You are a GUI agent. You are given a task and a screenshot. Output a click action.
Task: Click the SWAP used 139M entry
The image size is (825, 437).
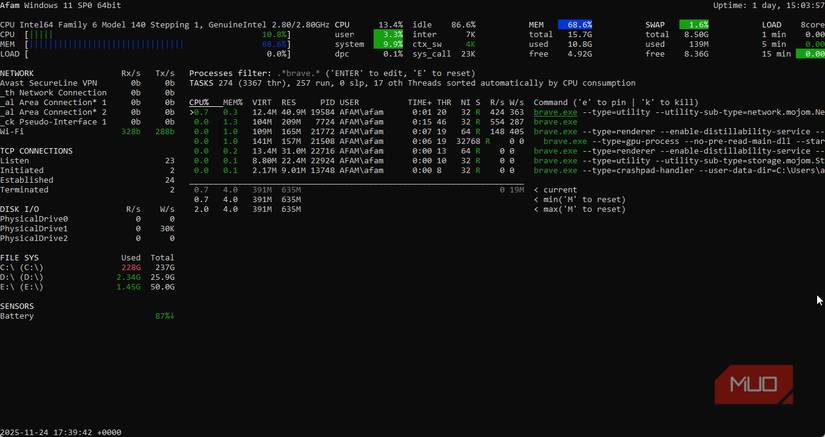pos(677,44)
